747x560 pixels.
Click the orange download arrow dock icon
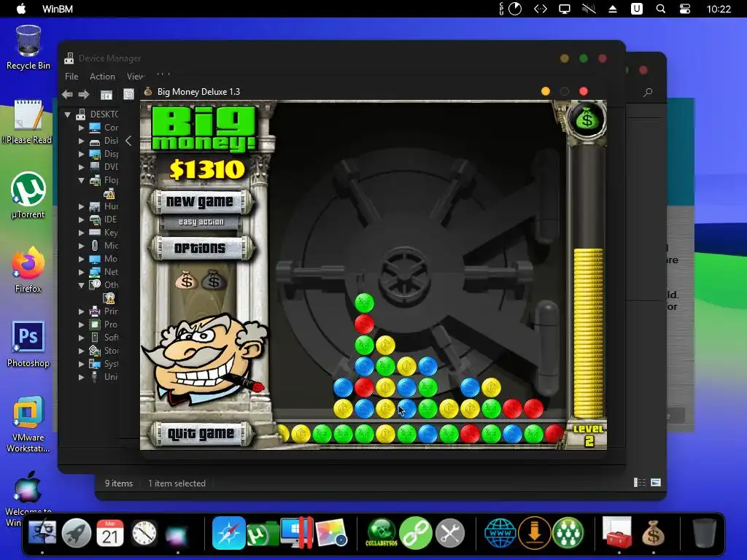[x=534, y=533]
